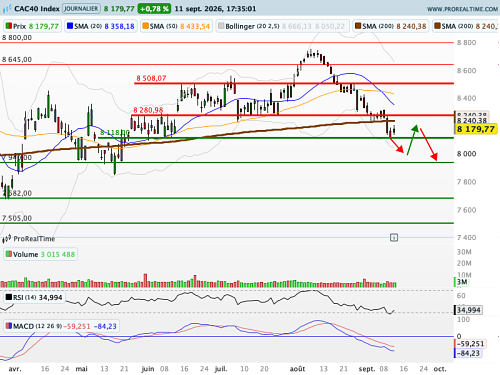Click the 'mai' label on the time axis
Image resolution: width=500 pixels, height=375 pixels.
click(81, 369)
